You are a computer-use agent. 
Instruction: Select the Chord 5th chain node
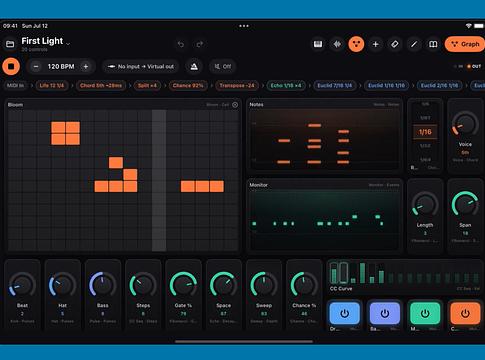101,86
